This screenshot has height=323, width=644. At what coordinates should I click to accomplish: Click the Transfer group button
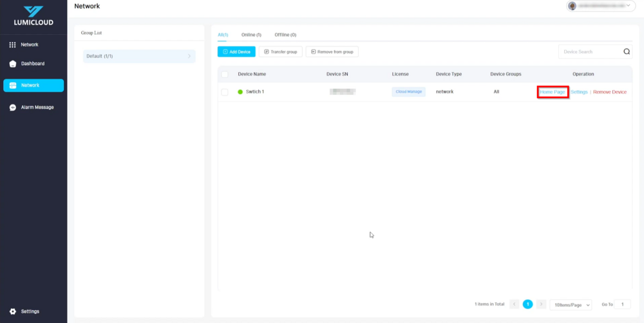[280, 52]
